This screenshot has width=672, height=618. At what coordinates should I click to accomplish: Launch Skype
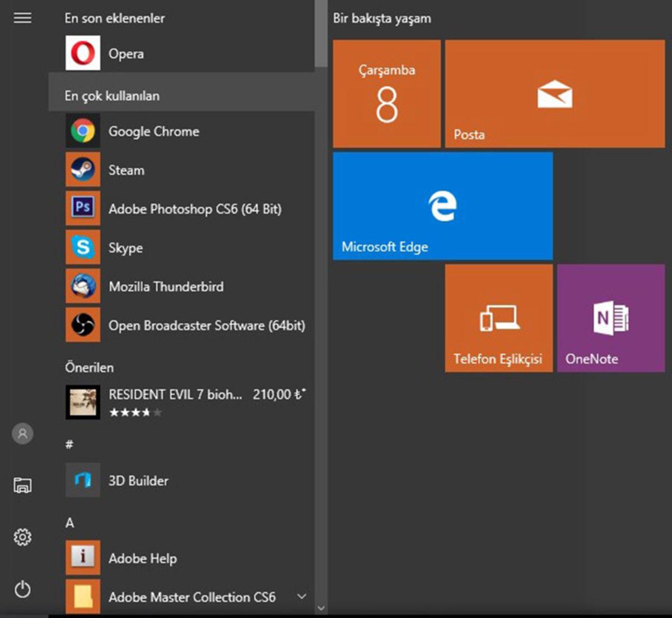(124, 248)
